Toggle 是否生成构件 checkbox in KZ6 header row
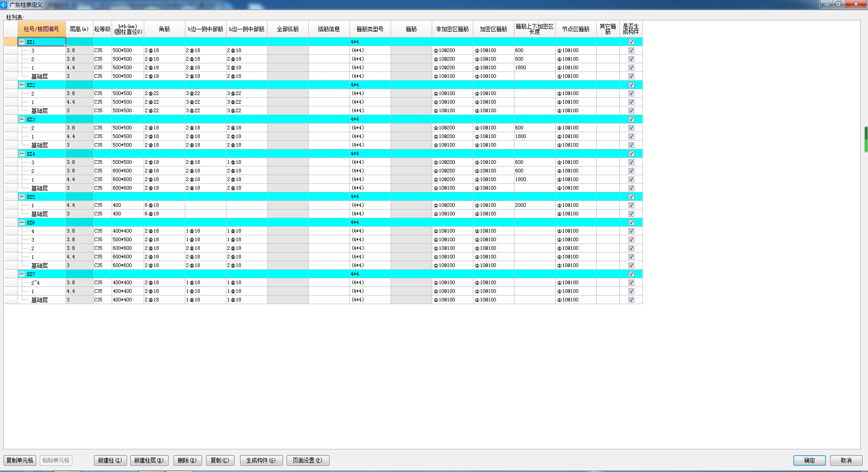Viewport: 868px width, 472px height. pos(631,222)
